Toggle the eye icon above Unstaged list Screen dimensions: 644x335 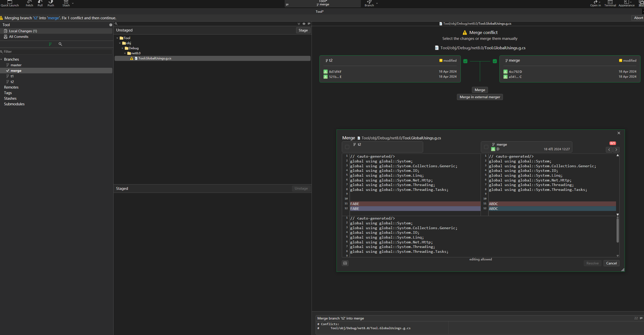[304, 24]
